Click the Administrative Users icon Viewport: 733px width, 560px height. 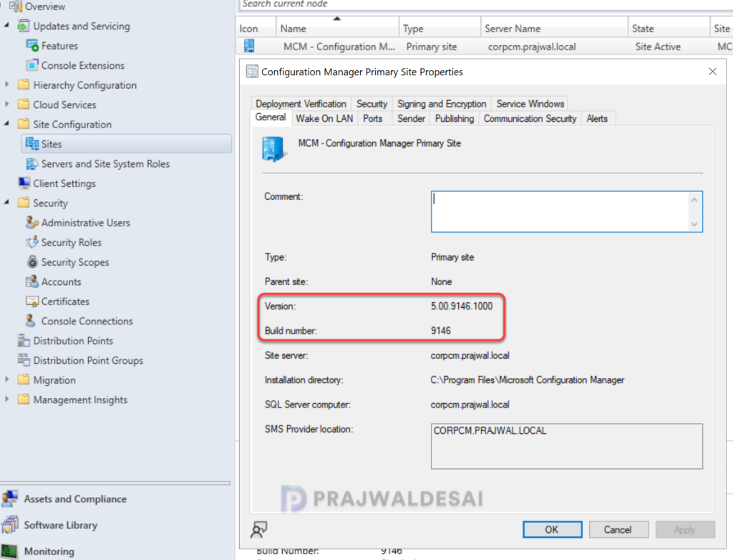31,223
